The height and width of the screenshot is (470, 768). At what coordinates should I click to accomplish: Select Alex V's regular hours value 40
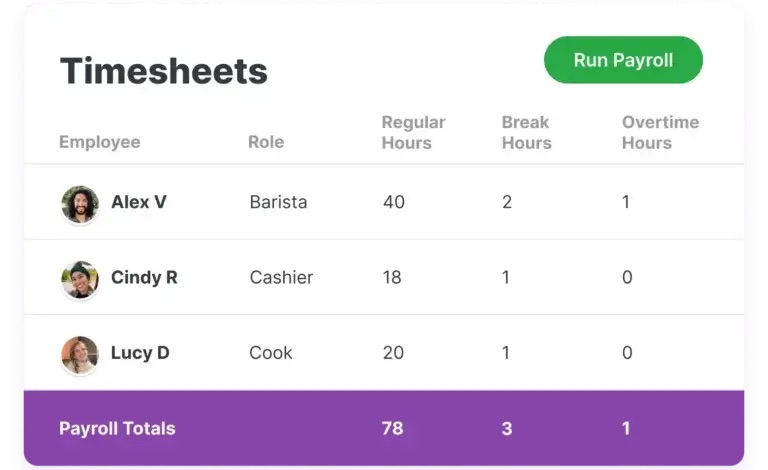[394, 202]
